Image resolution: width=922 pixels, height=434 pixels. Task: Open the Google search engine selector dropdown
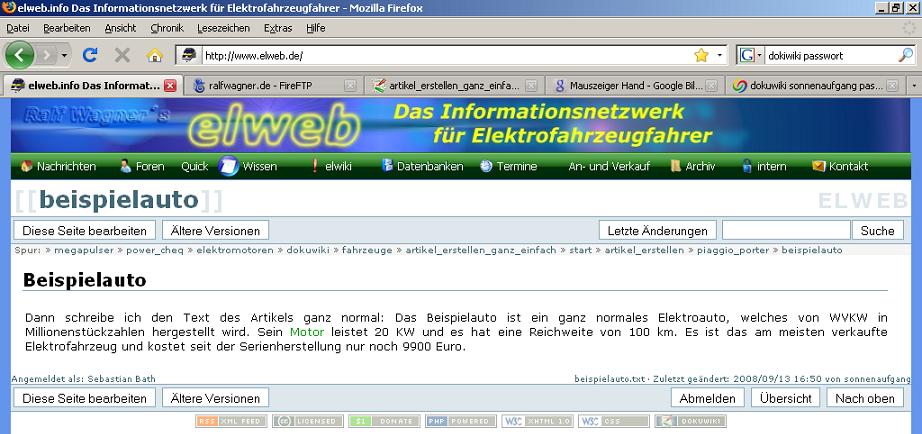click(750, 55)
